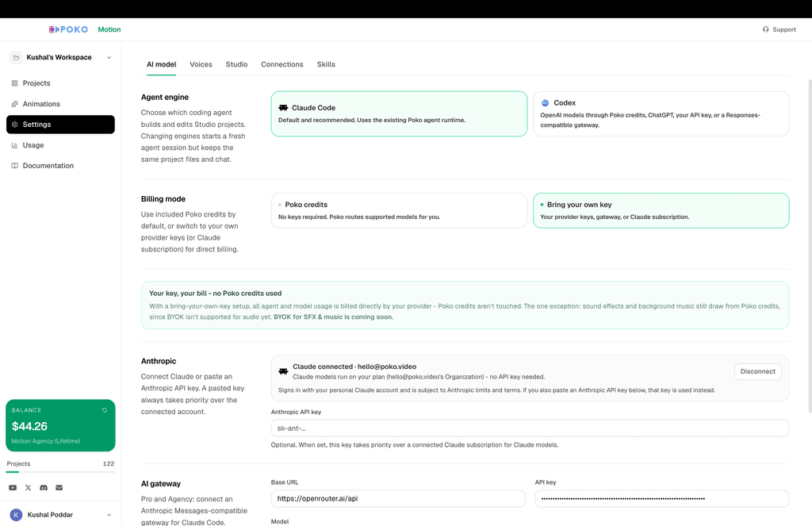Choose Poko credits billing mode
812x526 pixels.
[399, 210]
